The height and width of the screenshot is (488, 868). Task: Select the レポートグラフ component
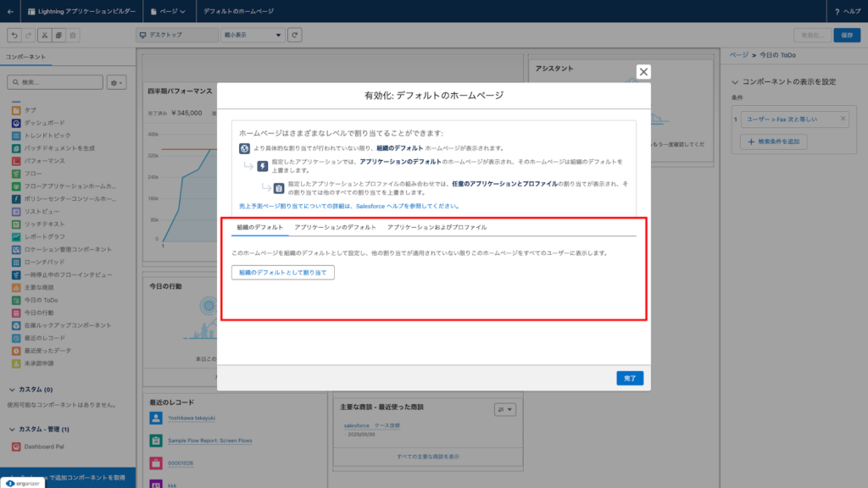[44, 237]
